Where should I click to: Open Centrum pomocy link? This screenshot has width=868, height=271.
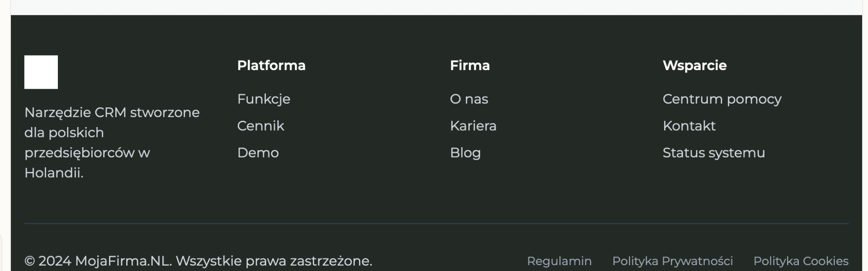point(722,99)
